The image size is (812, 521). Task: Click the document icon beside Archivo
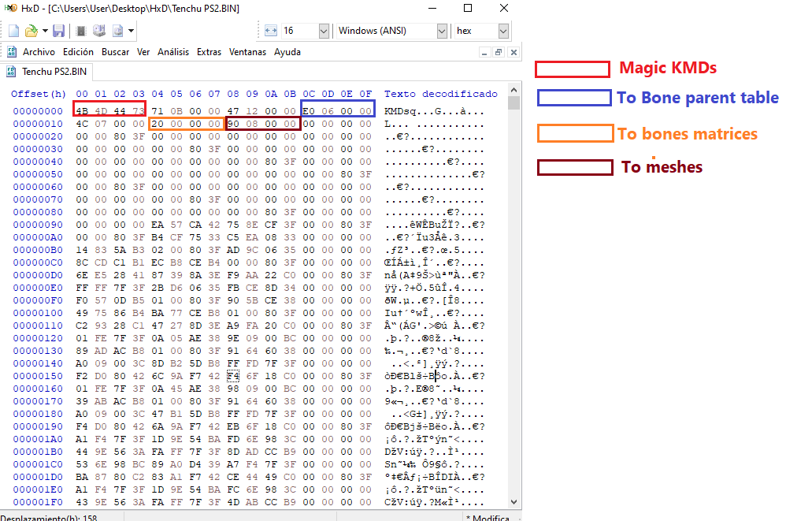point(12,52)
